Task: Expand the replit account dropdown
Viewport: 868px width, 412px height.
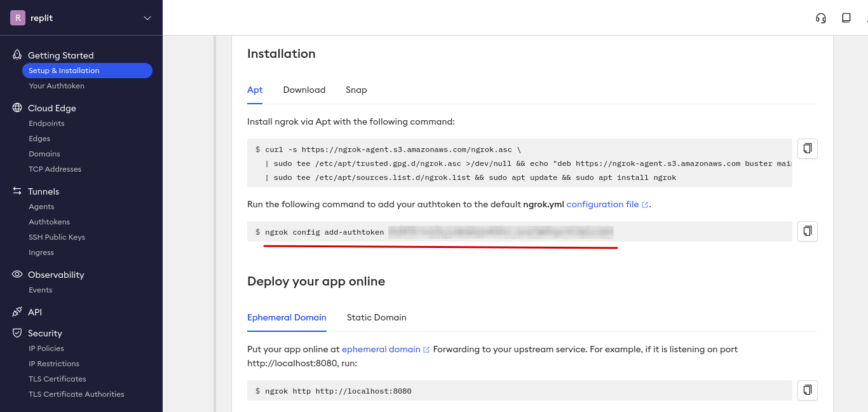Action: [x=147, y=18]
